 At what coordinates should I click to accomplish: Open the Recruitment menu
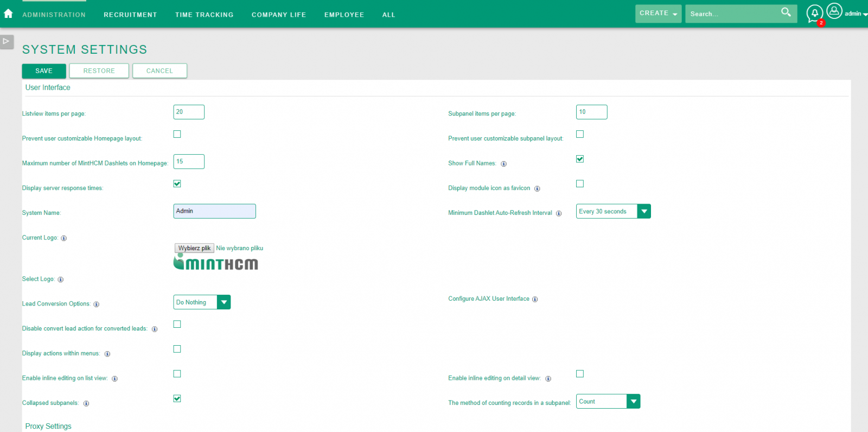point(130,15)
